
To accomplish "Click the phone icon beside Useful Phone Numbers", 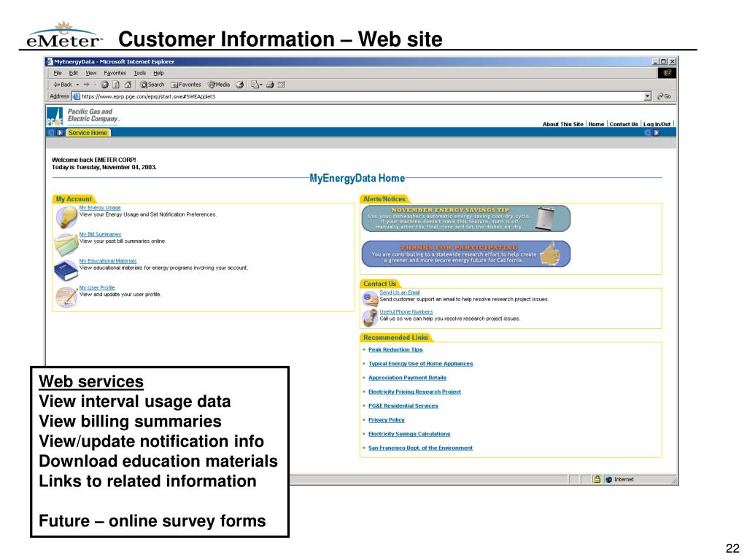I will 370,318.
